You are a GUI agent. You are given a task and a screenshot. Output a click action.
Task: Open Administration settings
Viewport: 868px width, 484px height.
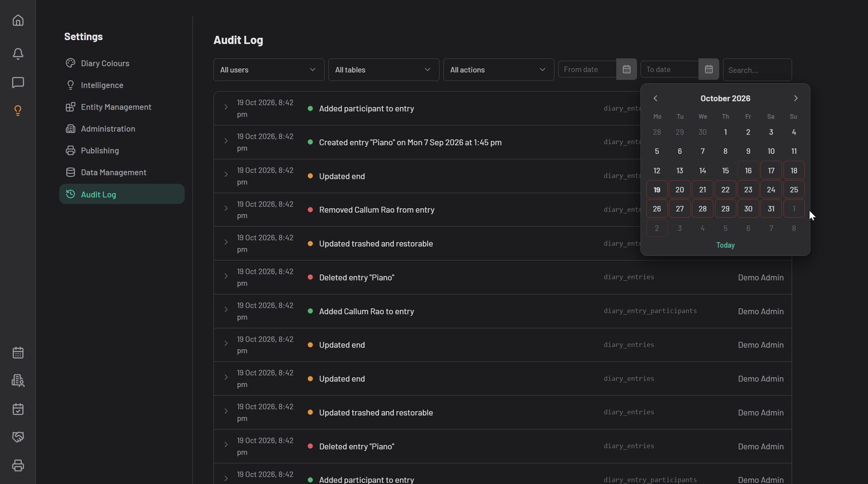122,128
